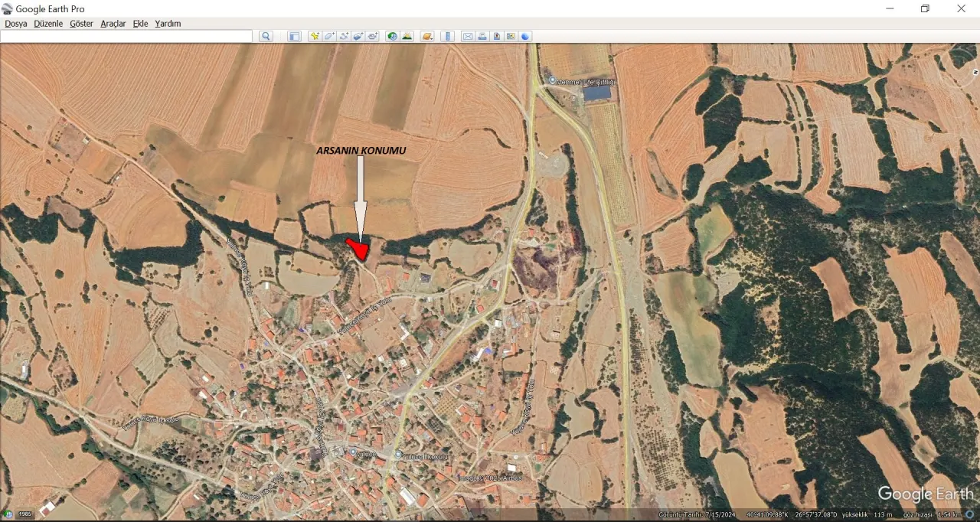Activate the ruler measurement tool
This screenshot has width=980, height=522.
tap(448, 36)
